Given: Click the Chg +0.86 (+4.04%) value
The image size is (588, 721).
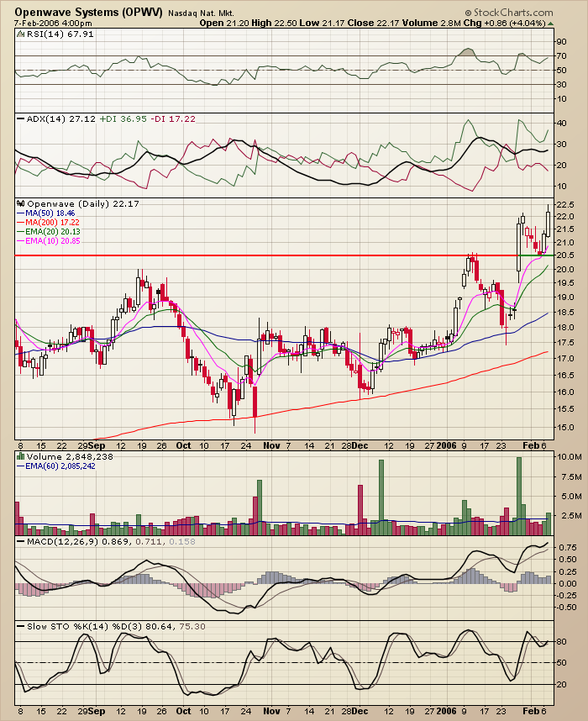Looking at the screenshot, I should pos(504,23).
